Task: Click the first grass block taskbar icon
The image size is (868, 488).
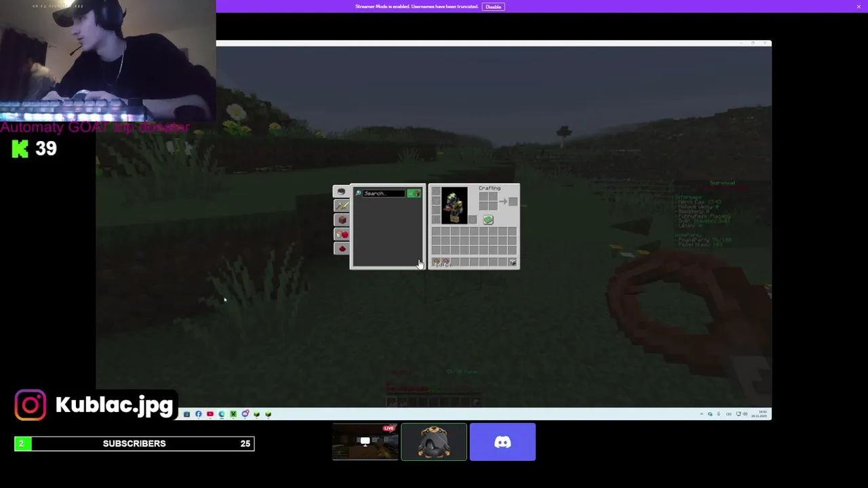Action: click(256, 414)
